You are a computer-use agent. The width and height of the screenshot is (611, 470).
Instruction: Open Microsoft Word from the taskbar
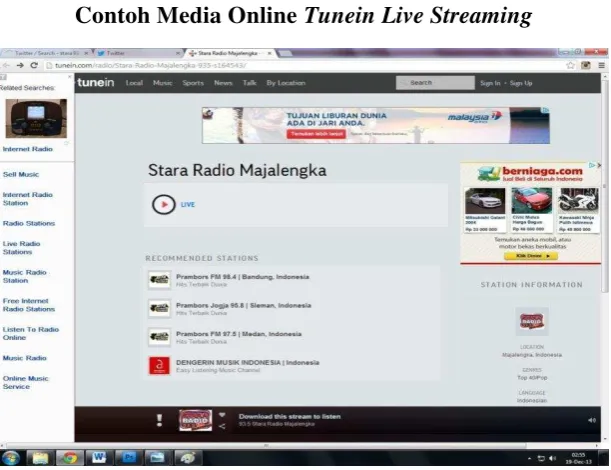(x=99, y=458)
